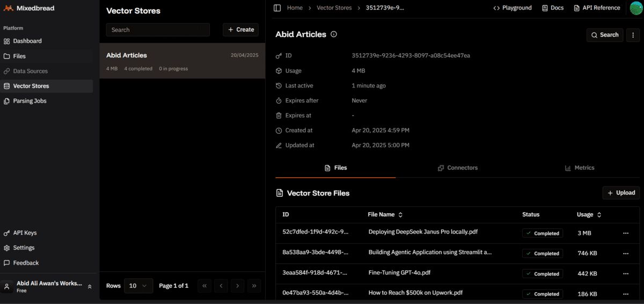Click the cube icon next to Usage
This screenshot has width=644, height=304.
pos(279,71)
